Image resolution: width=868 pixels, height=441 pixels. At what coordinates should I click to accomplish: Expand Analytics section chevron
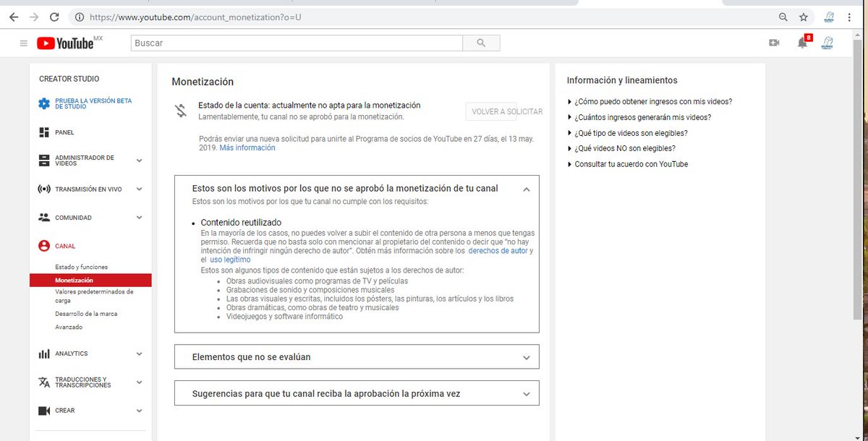click(140, 354)
